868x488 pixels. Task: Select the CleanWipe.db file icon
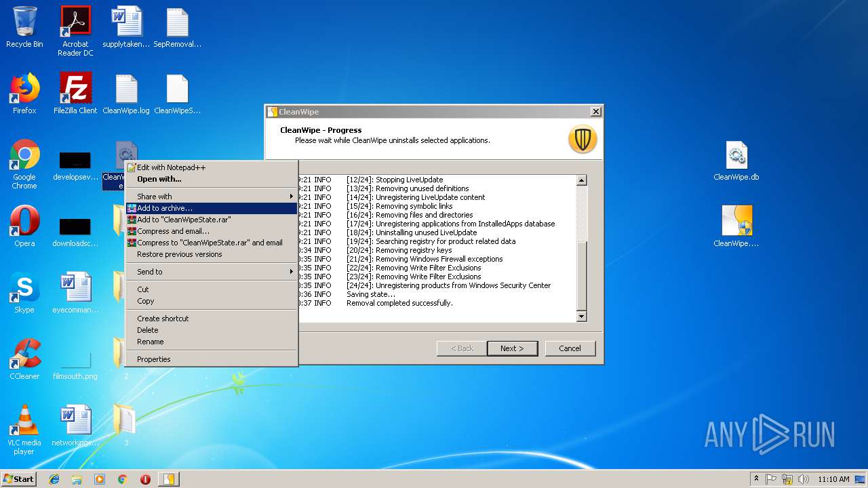[736, 161]
